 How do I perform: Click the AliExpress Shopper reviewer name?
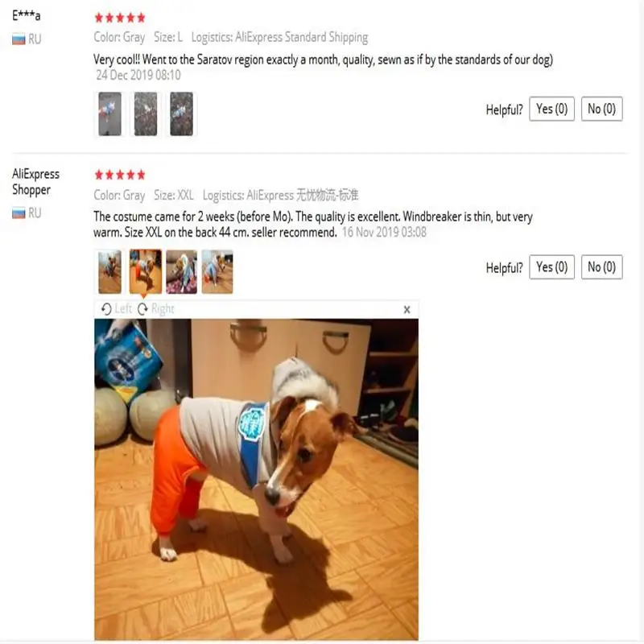(35, 182)
